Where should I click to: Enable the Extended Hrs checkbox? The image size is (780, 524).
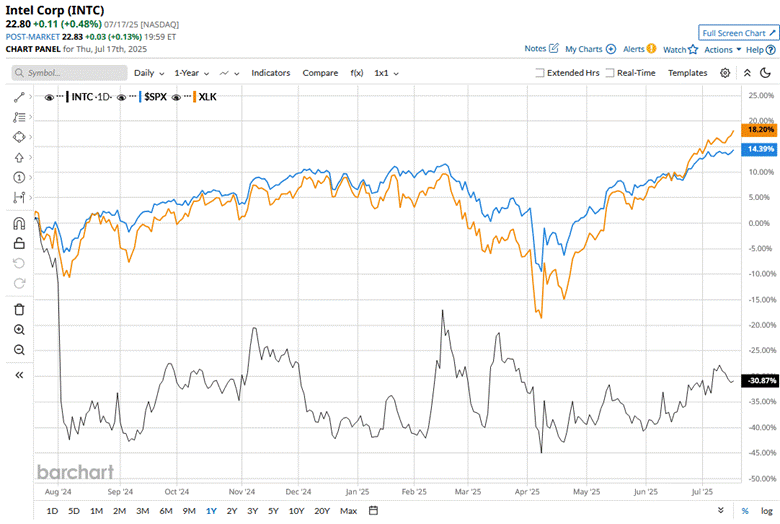(x=539, y=73)
